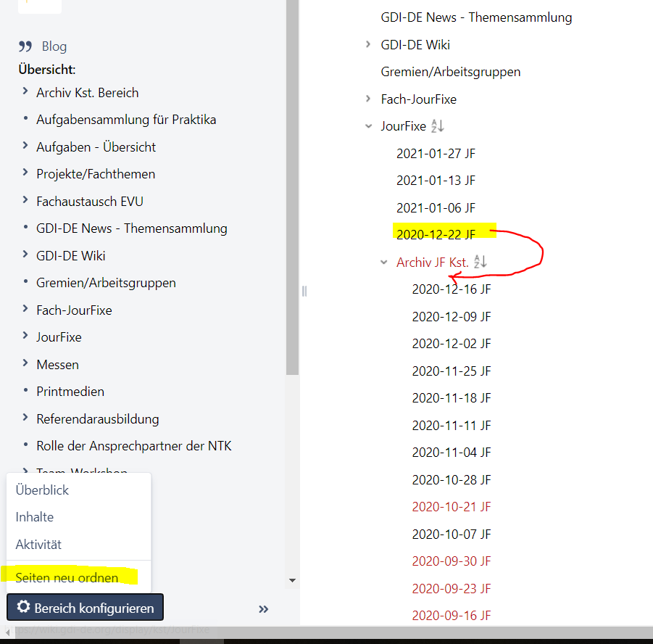Expand Fach-JourFixe in the right tree
The width and height of the screenshot is (653, 644).
pos(369,99)
